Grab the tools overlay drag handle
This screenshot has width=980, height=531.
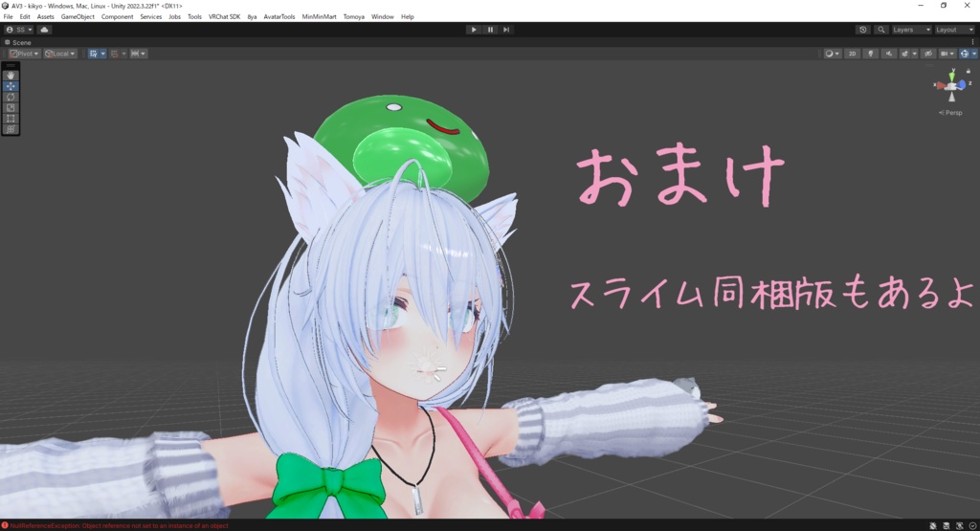(x=11, y=65)
